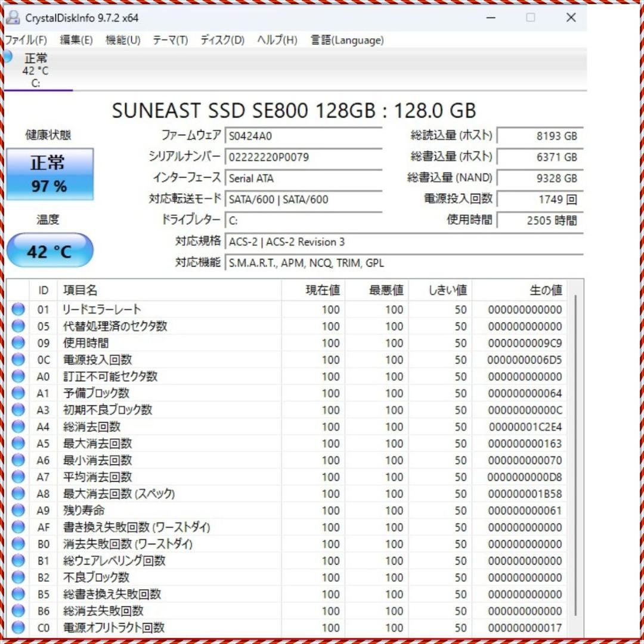644x644 pixels.
Task: Click status icon for 09 使用時間 row
Action: point(18,343)
